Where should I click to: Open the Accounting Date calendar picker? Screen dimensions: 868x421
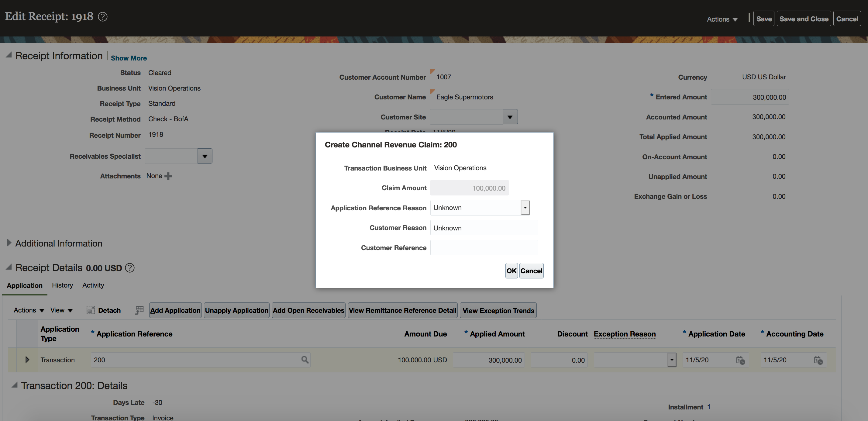[818, 360]
